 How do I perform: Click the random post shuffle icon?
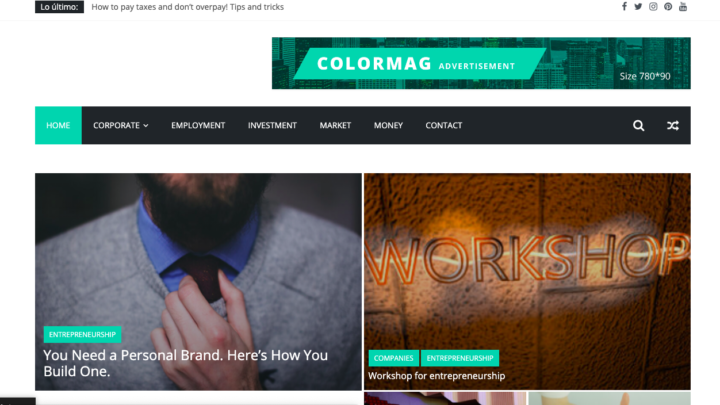tap(673, 125)
